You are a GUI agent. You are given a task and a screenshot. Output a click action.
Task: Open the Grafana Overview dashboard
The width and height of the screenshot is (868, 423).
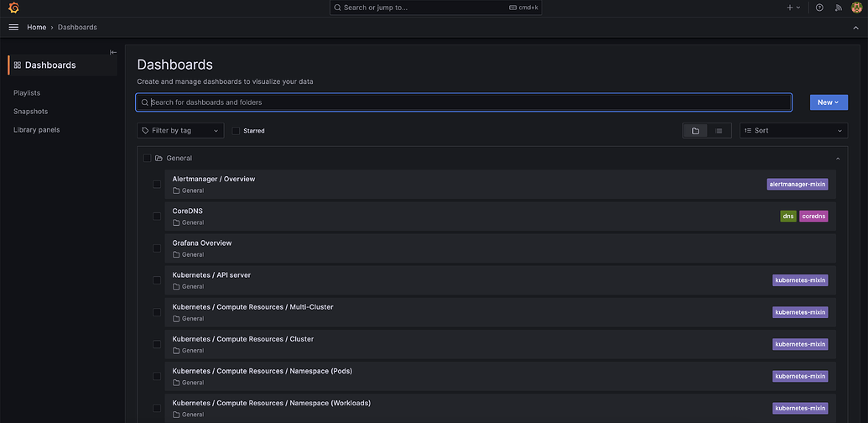point(202,243)
